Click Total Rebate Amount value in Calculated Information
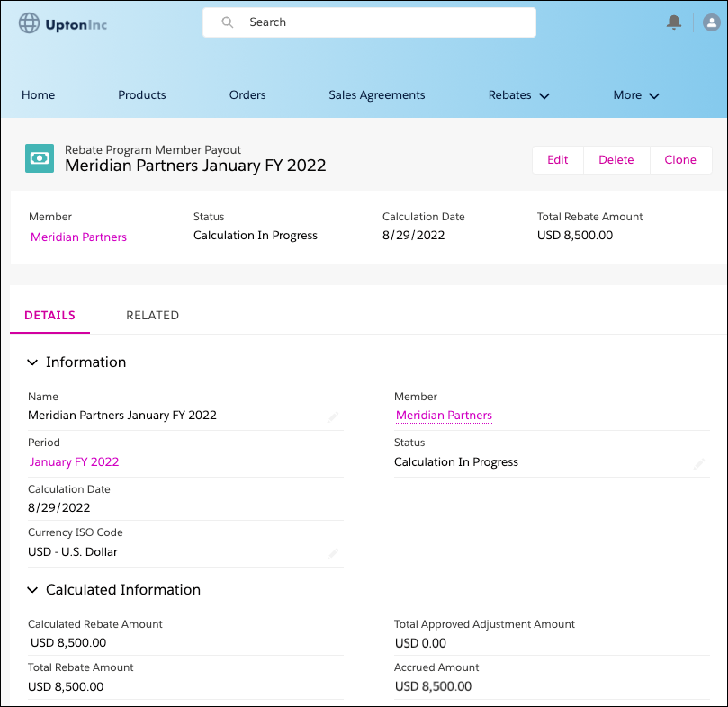Image resolution: width=728 pixels, height=707 pixels. [x=66, y=686]
